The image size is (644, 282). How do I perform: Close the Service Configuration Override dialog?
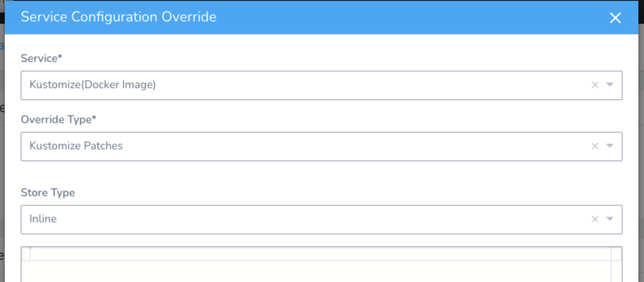[x=615, y=17]
